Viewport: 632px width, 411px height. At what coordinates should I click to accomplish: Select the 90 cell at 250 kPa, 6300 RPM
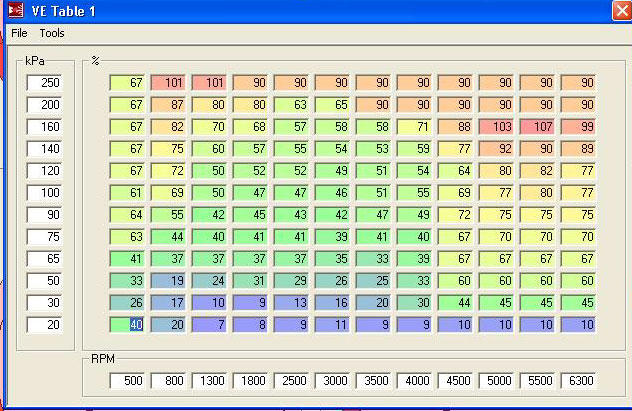[x=578, y=83]
